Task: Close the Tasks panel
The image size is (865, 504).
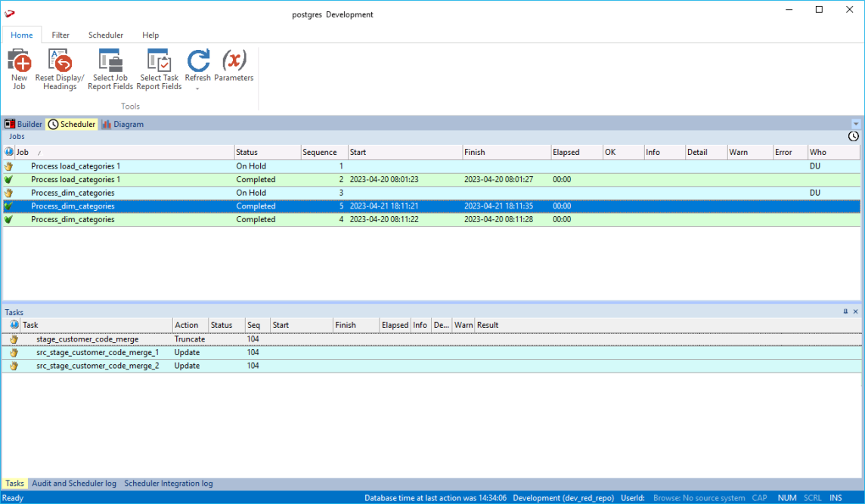Action: tap(856, 311)
